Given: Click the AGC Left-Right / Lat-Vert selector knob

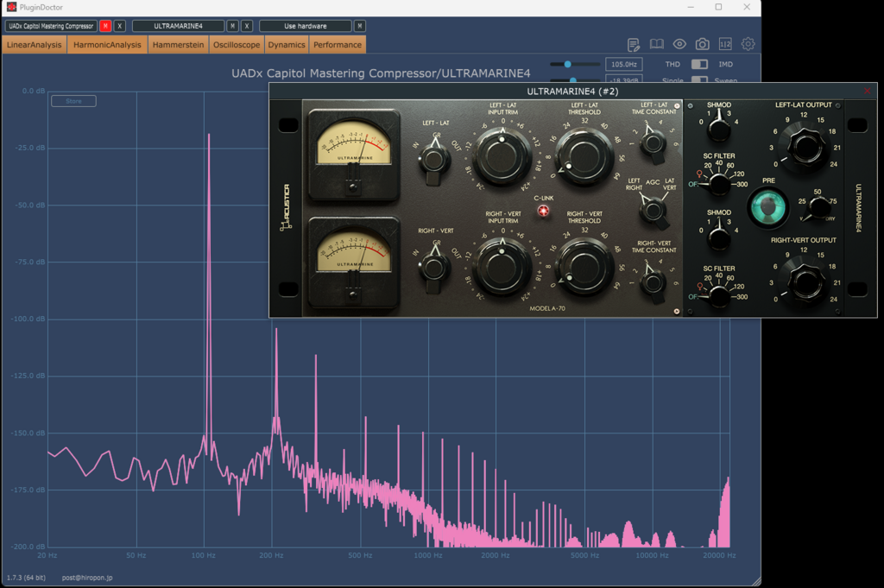Looking at the screenshot, I should [x=653, y=211].
